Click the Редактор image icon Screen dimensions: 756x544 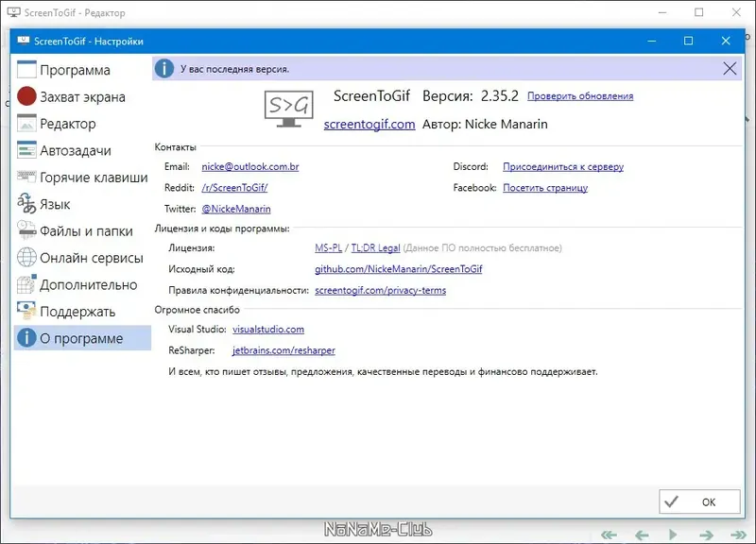coord(26,124)
